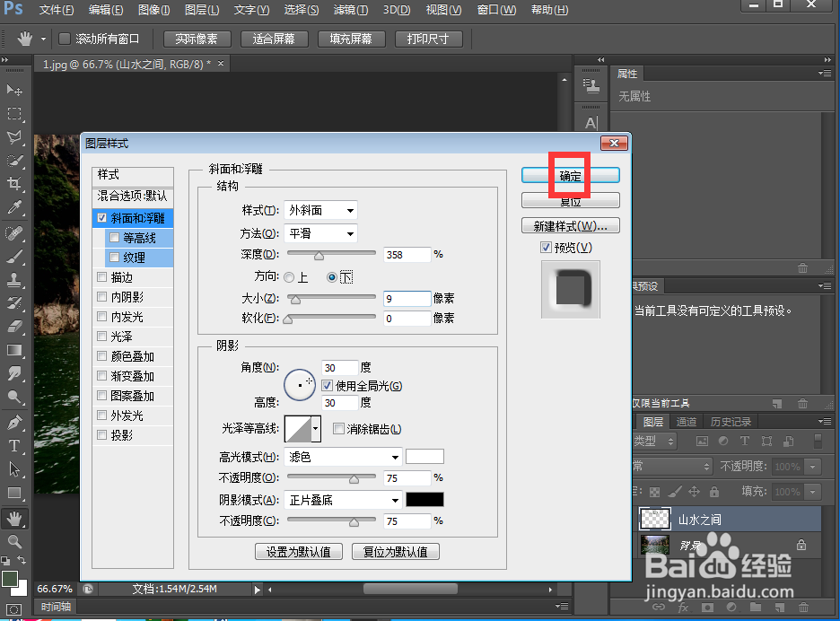
Task: Select the Move tool in toolbox
Action: [14, 90]
